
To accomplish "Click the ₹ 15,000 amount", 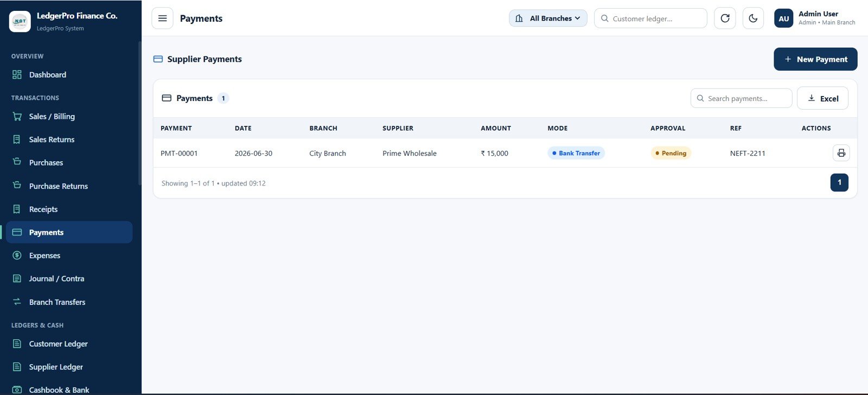I will [x=494, y=154].
